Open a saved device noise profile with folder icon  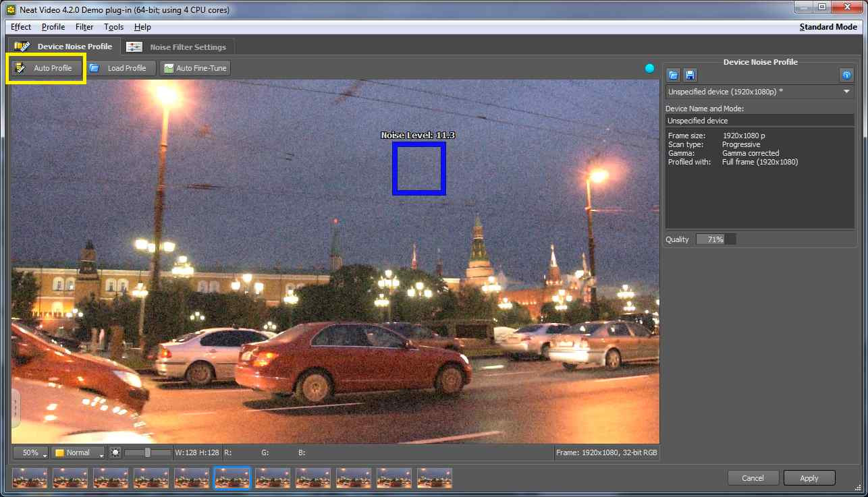coord(674,75)
